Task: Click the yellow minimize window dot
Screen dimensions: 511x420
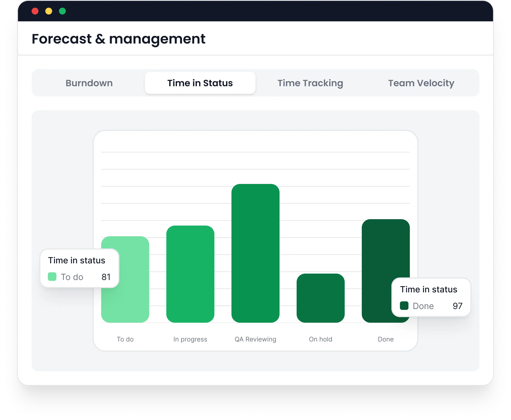Action: pyautogui.click(x=49, y=11)
